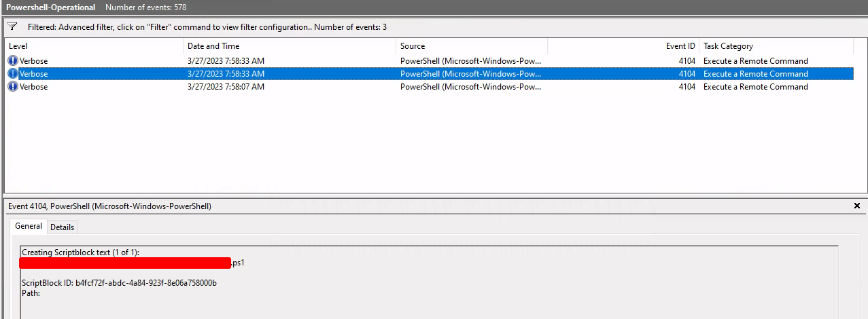This screenshot has width=868, height=319.
Task: Click the highlighted row's Execute a Remote Command cell
Action: pos(755,74)
